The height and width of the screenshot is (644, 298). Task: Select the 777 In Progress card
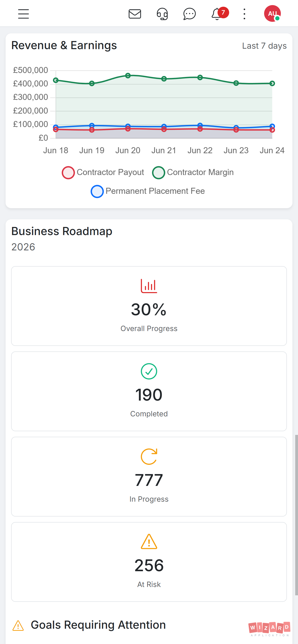(x=149, y=476)
